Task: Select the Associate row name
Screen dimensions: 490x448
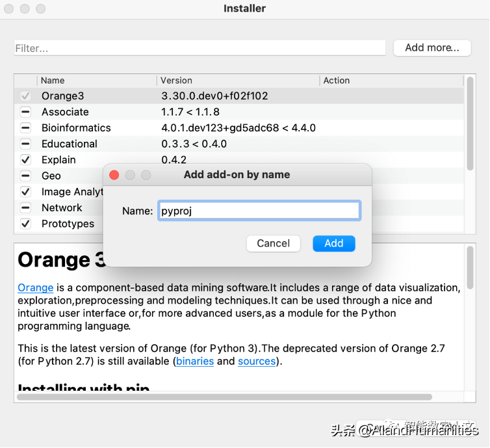Action: [65, 112]
